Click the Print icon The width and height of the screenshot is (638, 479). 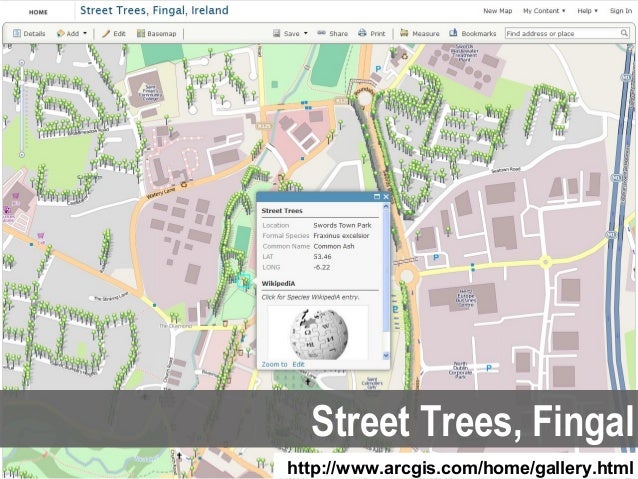point(362,33)
